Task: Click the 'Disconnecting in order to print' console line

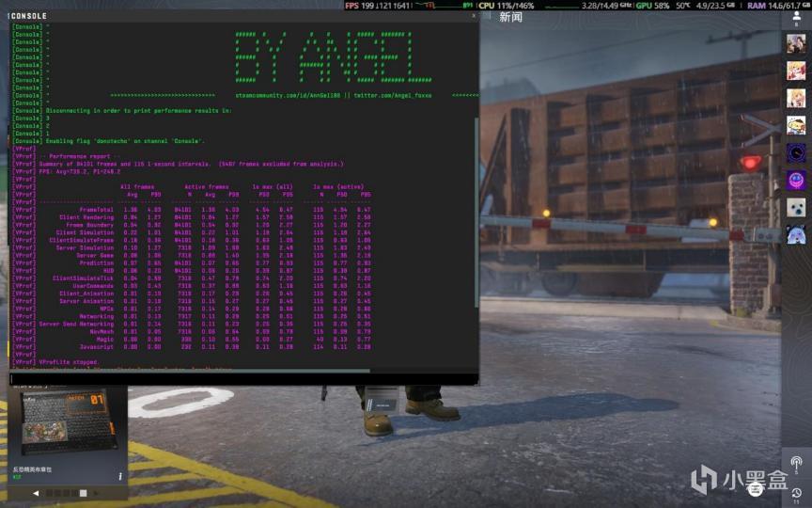Action: click(x=138, y=110)
